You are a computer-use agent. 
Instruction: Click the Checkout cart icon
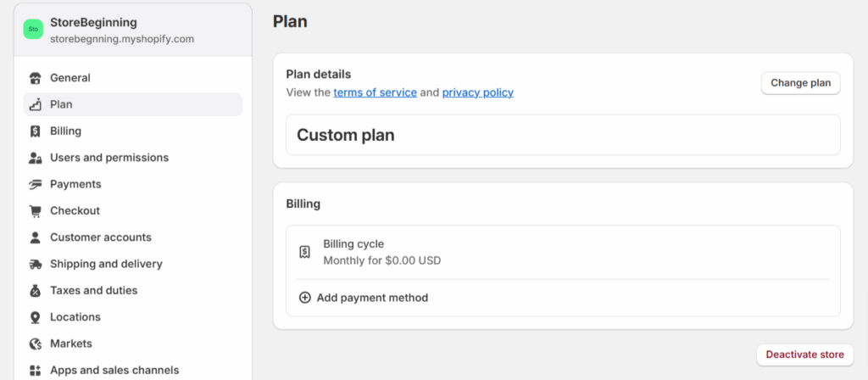click(x=35, y=211)
